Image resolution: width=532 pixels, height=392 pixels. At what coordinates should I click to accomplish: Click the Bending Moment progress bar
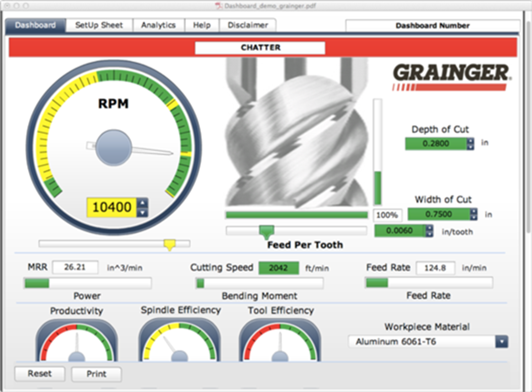coord(259,283)
